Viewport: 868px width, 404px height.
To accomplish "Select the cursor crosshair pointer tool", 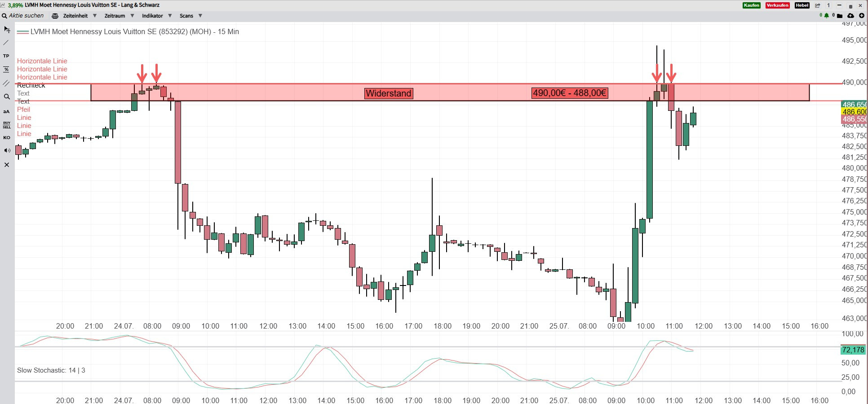I will [7, 30].
